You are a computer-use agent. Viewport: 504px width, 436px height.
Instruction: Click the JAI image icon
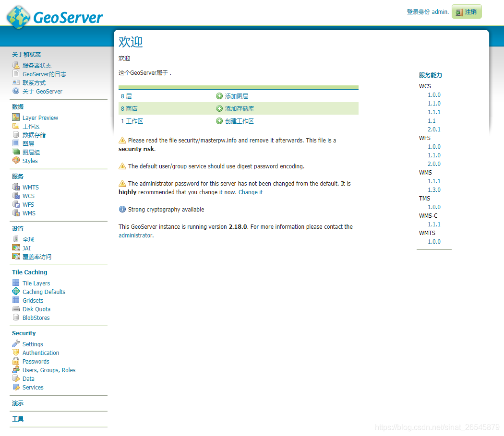[16, 247]
